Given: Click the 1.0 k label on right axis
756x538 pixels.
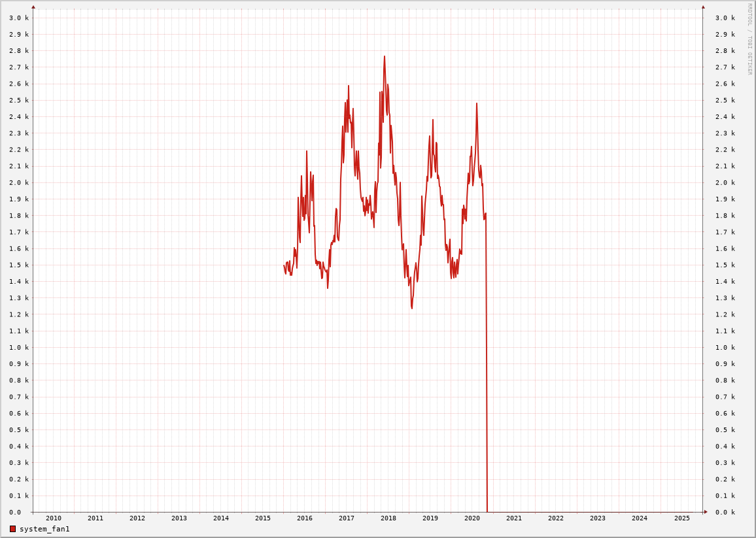Looking at the screenshot, I should 725,348.
